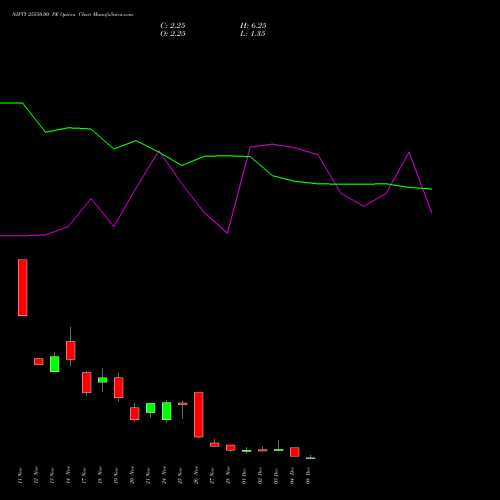Click the red candlestick for 20 Nov
The width and height of the screenshot is (500, 500).
coord(135,413)
